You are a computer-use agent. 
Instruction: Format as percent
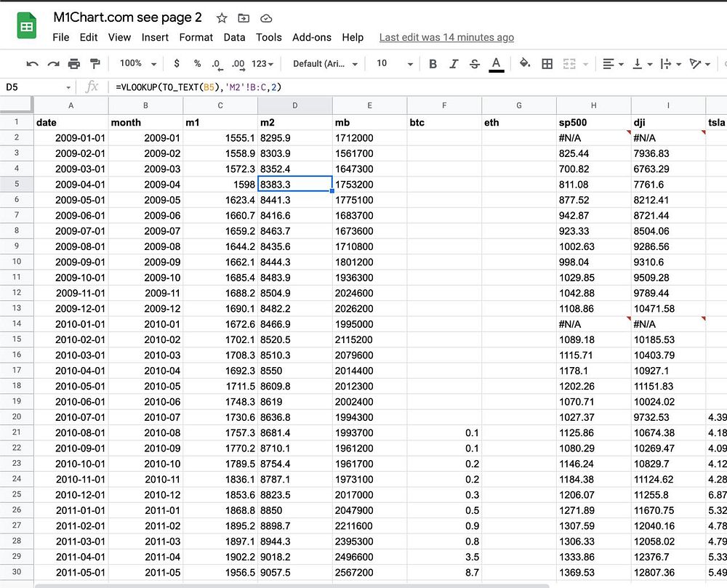coord(198,63)
